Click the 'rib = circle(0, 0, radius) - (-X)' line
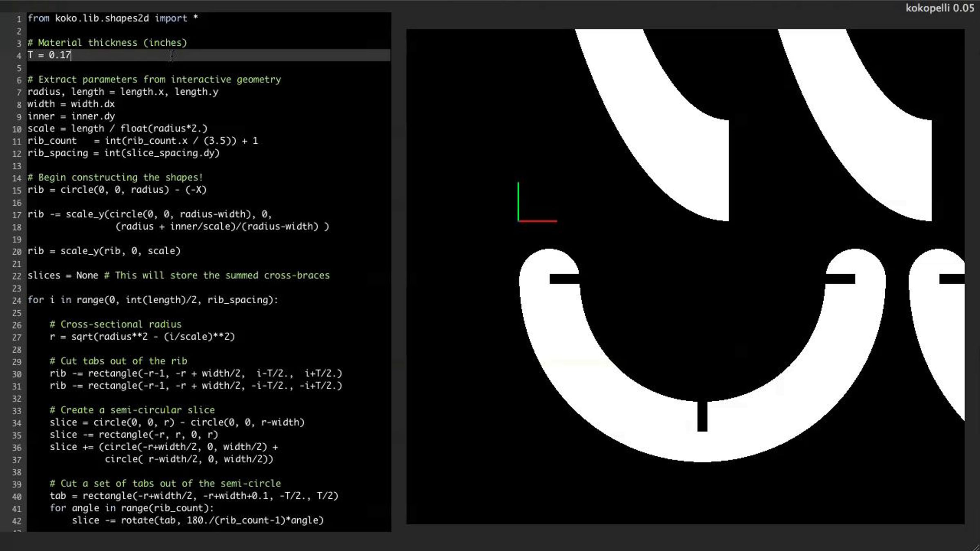The image size is (980, 551). pos(117,190)
